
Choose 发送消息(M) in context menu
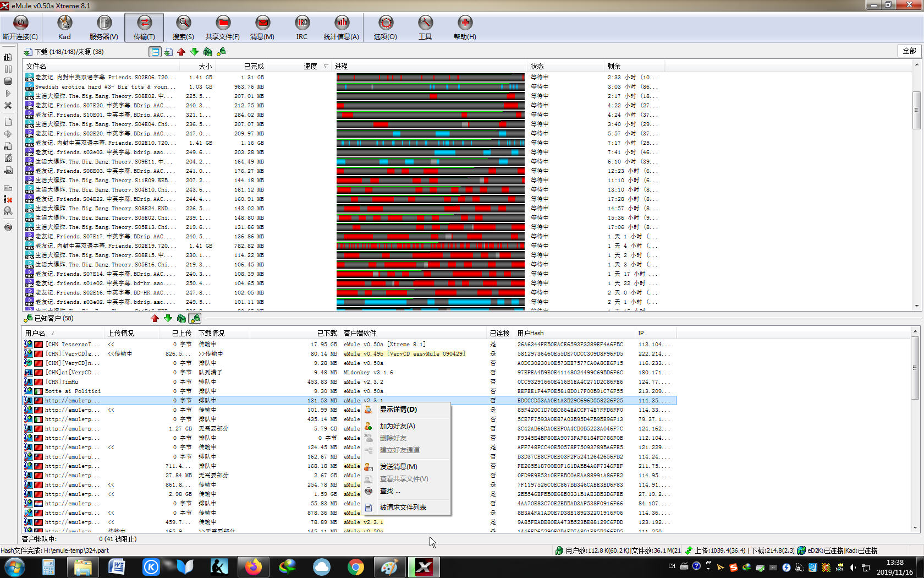[x=398, y=467]
